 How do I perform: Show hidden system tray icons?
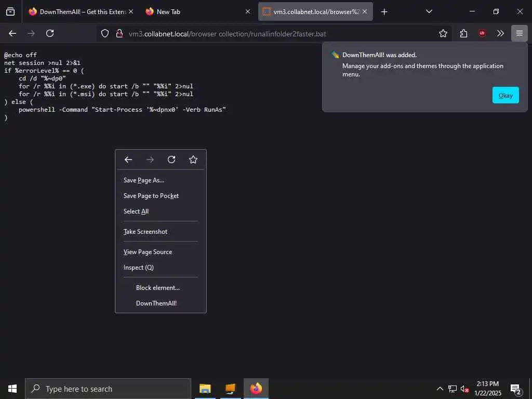(440, 389)
